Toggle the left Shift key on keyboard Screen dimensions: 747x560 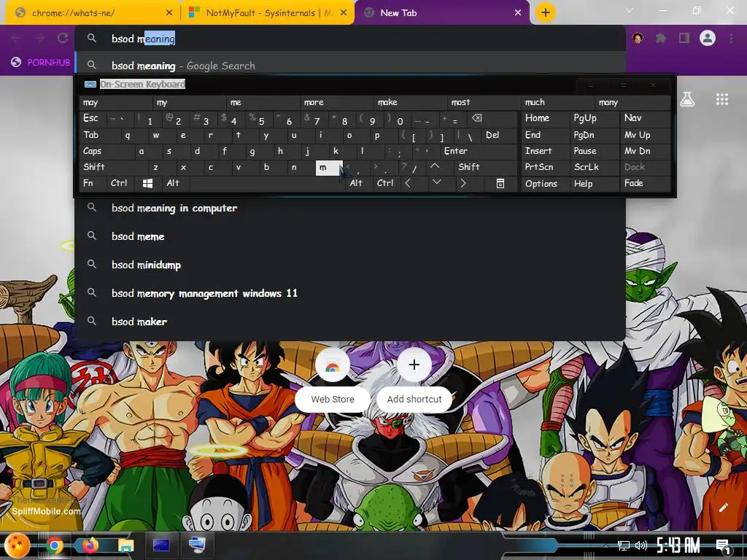pos(110,167)
